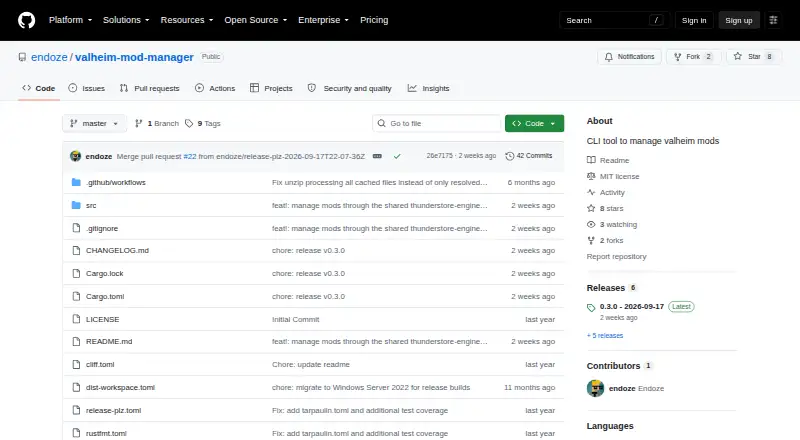The width and height of the screenshot is (800, 440).
Task: Focus the header Search field
Action: 614,20
